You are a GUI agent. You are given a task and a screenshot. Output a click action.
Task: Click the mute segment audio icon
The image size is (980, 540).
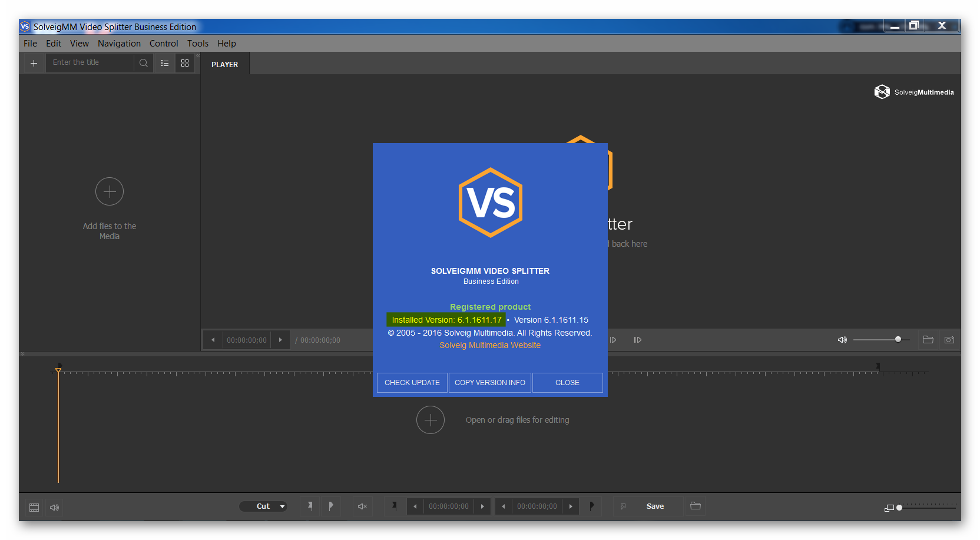pos(363,506)
